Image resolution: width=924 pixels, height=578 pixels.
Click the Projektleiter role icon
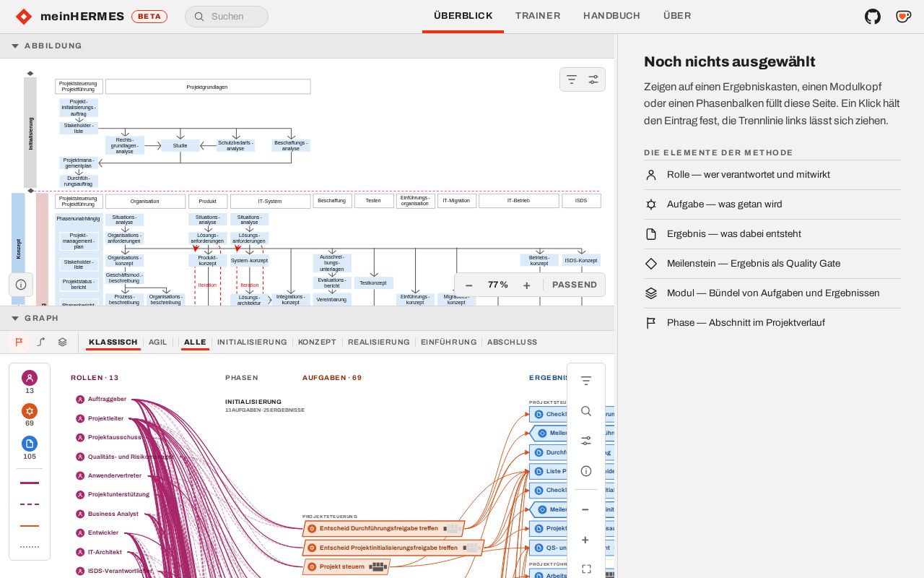[x=80, y=418]
